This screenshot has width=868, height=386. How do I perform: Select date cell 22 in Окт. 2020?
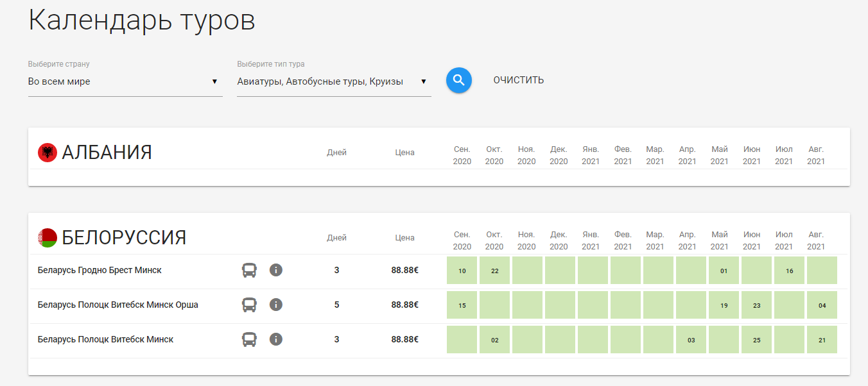(x=494, y=271)
